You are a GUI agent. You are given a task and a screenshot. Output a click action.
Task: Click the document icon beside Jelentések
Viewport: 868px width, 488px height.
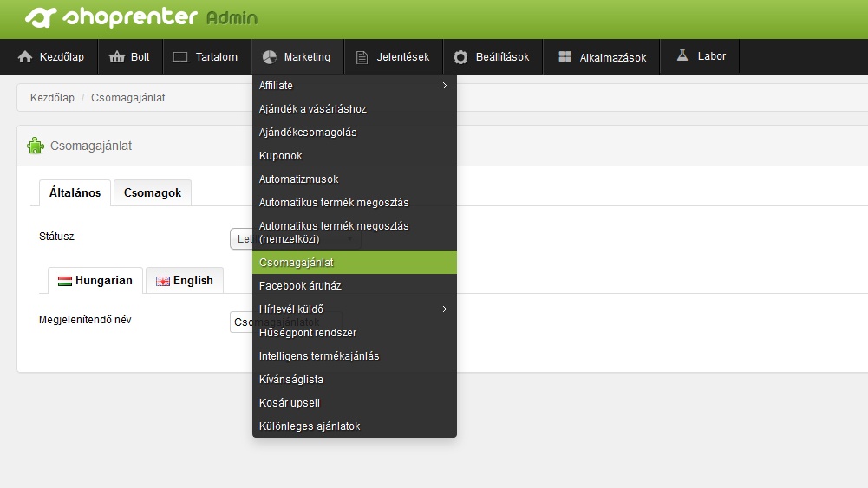[362, 57]
